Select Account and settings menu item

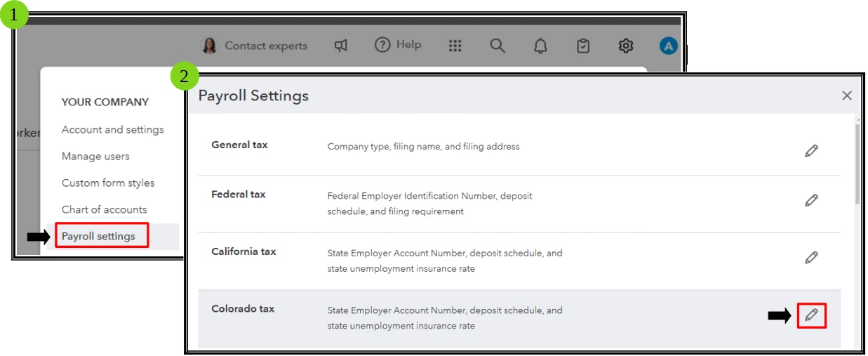click(x=113, y=129)
